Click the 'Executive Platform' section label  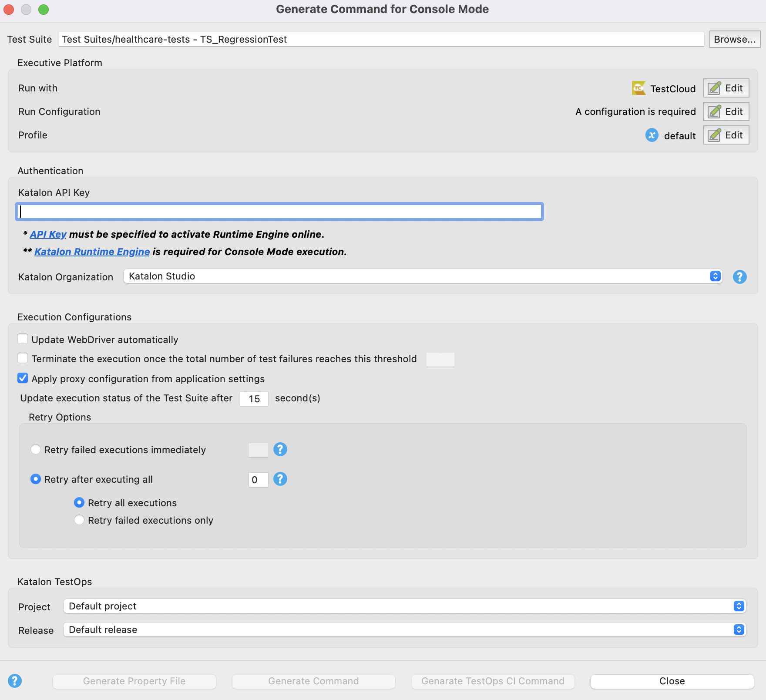click(x=60, y=63)
